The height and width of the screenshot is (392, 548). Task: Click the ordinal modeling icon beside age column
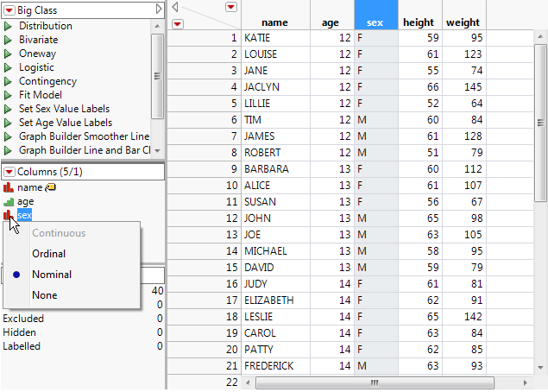(x=9, y=202)
